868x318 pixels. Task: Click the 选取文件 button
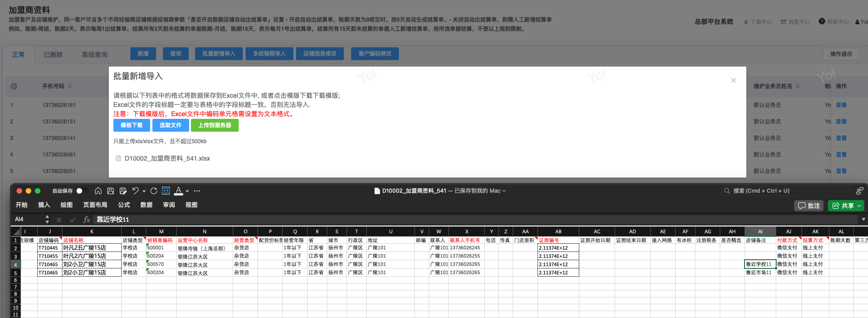click(x=170, y=125)
